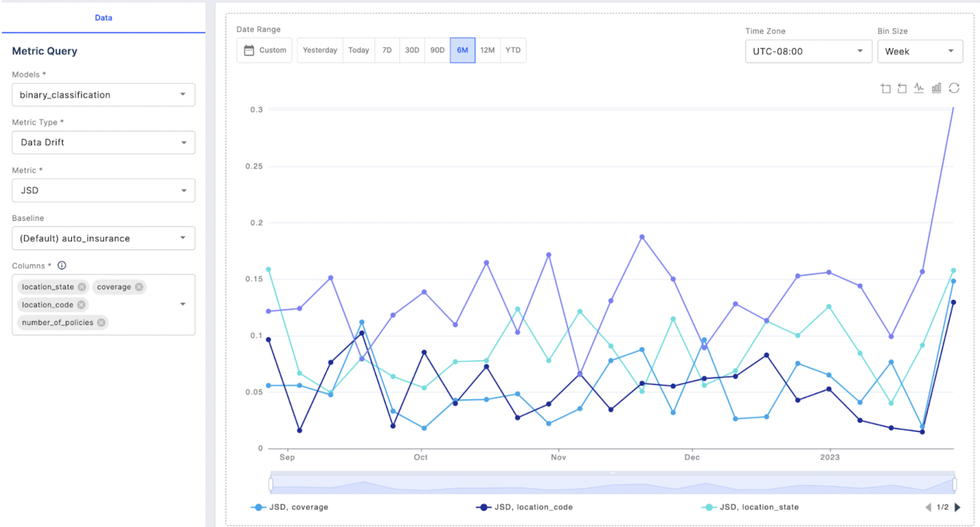Switch chart to line view icon
This screenshot has width=980, height=527.
[919, 88]
